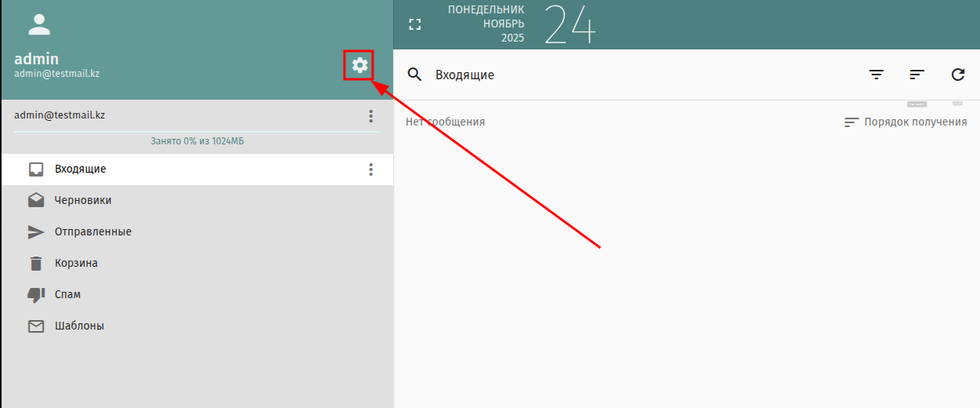Select the Спам folder

click(67, 295)
